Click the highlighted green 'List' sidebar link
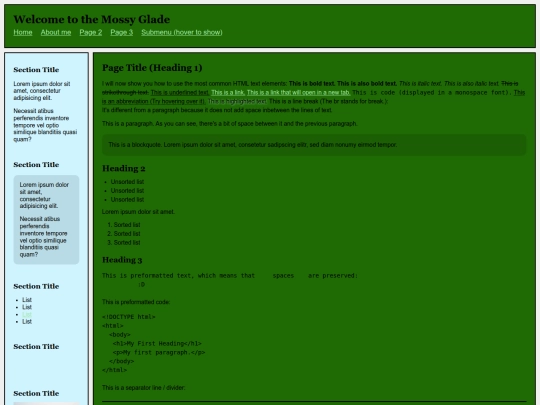The image size is (540, 405). coord(27,314)
